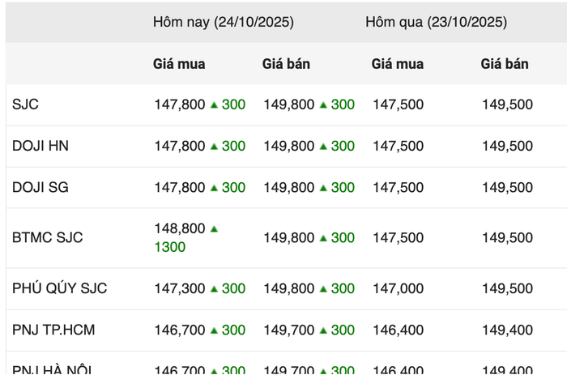Click the up arrow in BTMC SJC sell price
The width and height of the screenshot is (567, 392).
pyautogui.click(x=323, y=238)
